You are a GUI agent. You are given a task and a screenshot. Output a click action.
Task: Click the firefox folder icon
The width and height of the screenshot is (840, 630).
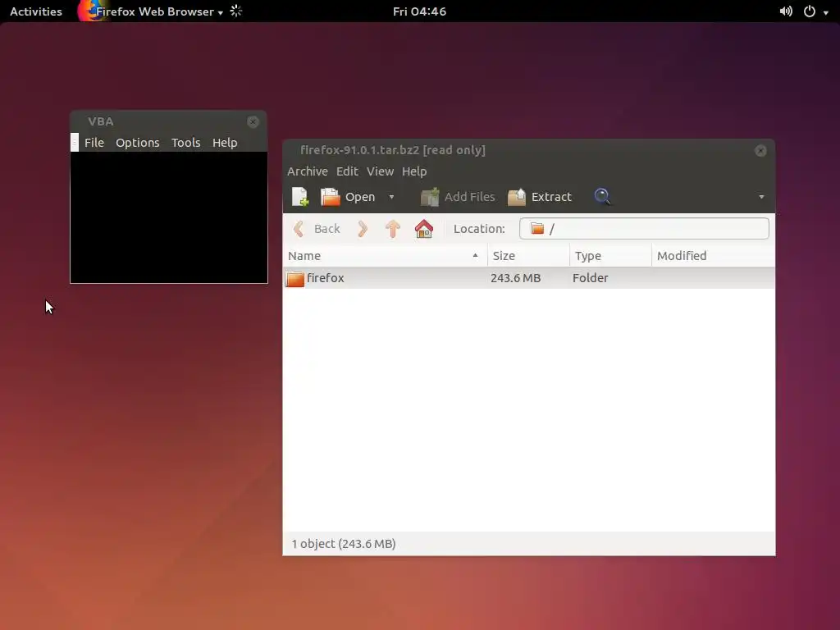coord(294,279)
